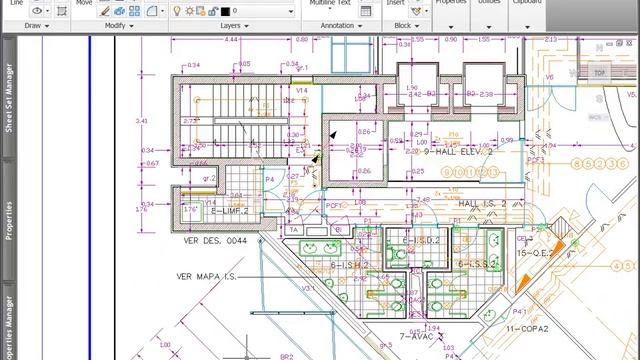
Task: Click the black layer color swatch
Action: 225,11
